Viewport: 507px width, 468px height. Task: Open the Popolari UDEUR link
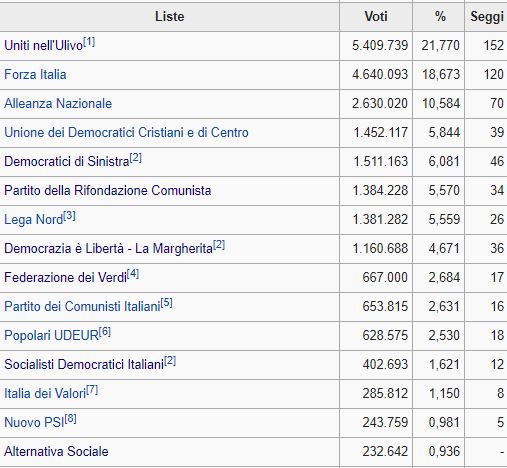point(51,336)
